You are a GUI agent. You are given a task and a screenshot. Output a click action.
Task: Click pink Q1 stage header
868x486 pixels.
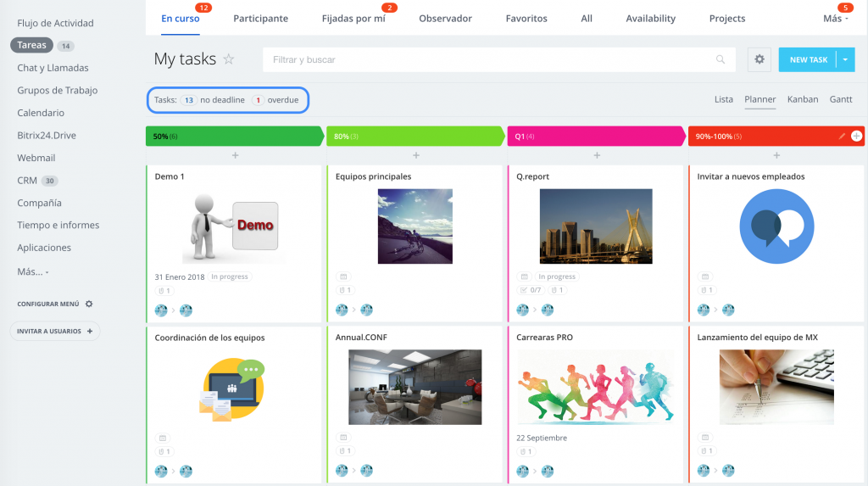(x=596, y=137)
